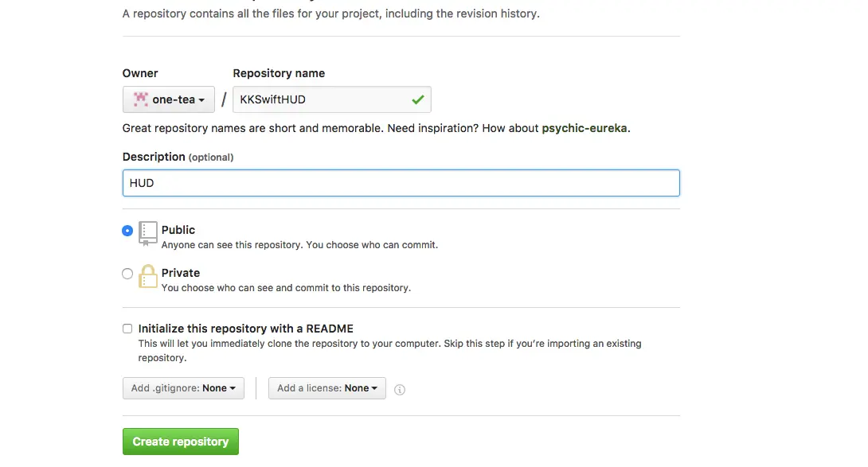Image resolution: width=868 pixels, height=467 pixels.
Task: Click the Public option label
Action: click(x=178, y=230)
